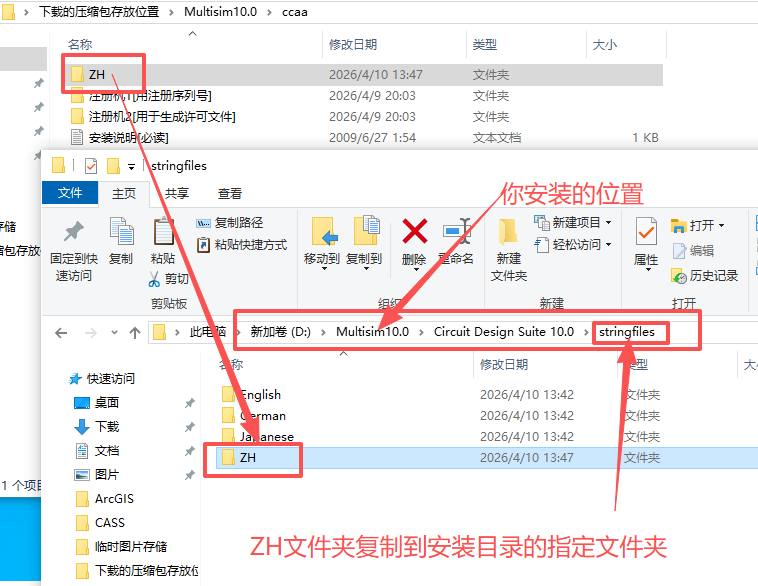758x586 pixels.
Task: Select Desktop (桌面) in sidebar
Action: click(97, 402)
